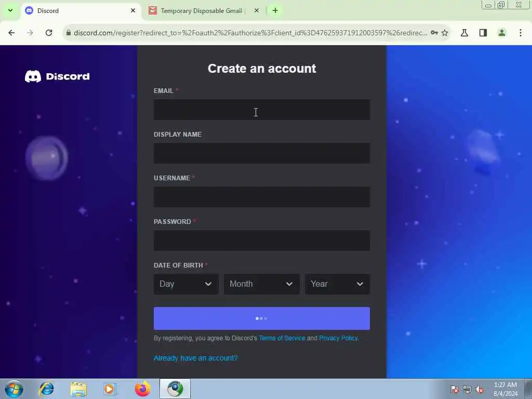532x399 pixels.
Task: Open Chrome three-dot menu
Action: [521, 33]
